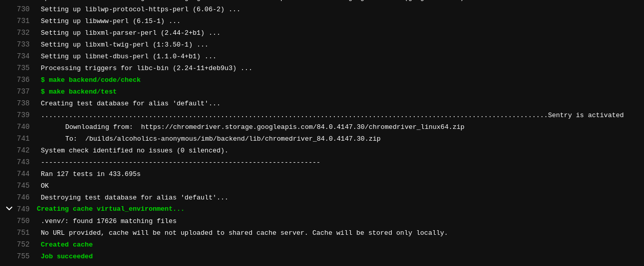The image size is (644, 266).
Task: Select line number 752 link
Action: pos(23,245)
